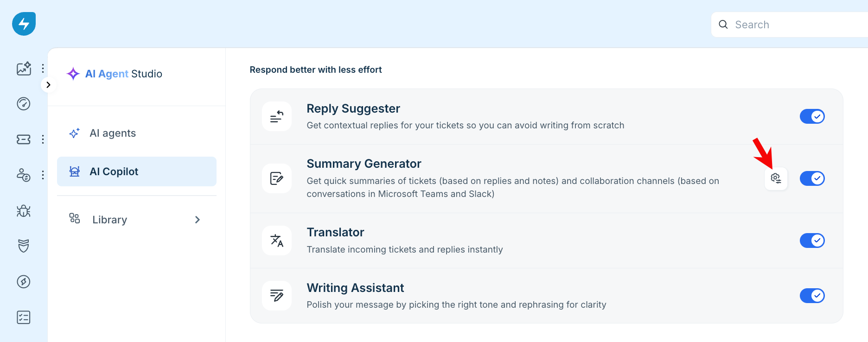Image resolution: width=868 pixels, height=342 pixels.
Task: Click the shield icon in the left rail
Action: coord(24,246)
